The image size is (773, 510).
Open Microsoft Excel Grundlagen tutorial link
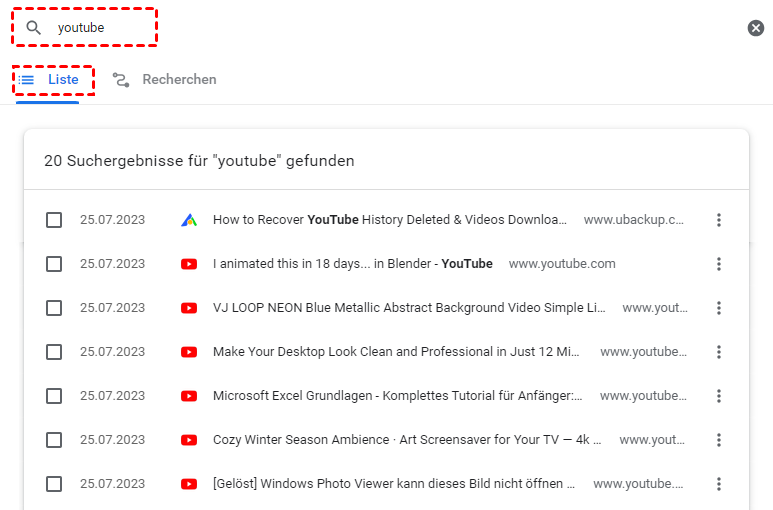coord(397,396)
